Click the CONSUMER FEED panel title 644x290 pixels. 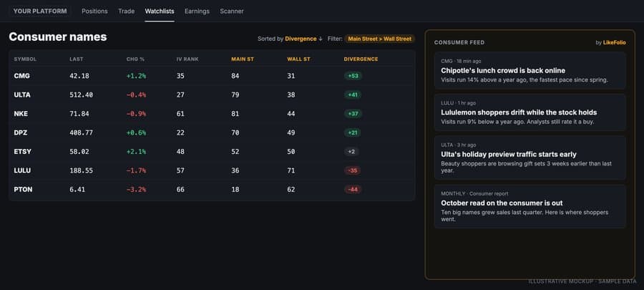[x=459, y=42]
